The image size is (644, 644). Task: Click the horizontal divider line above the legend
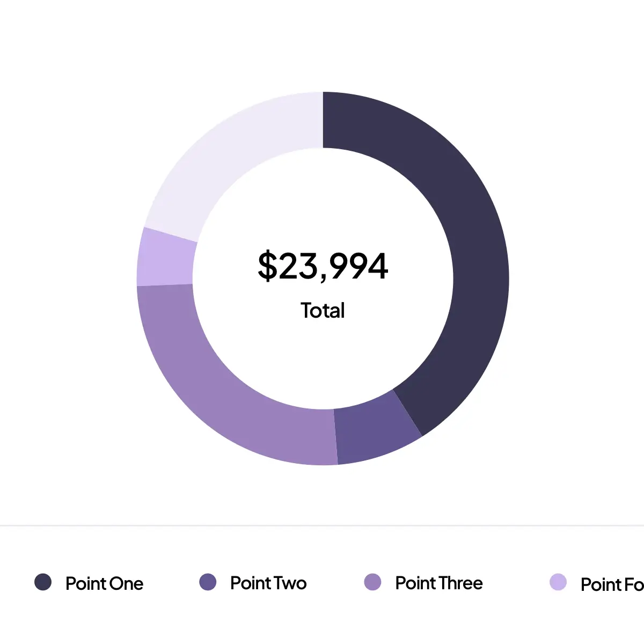[322, 525]
